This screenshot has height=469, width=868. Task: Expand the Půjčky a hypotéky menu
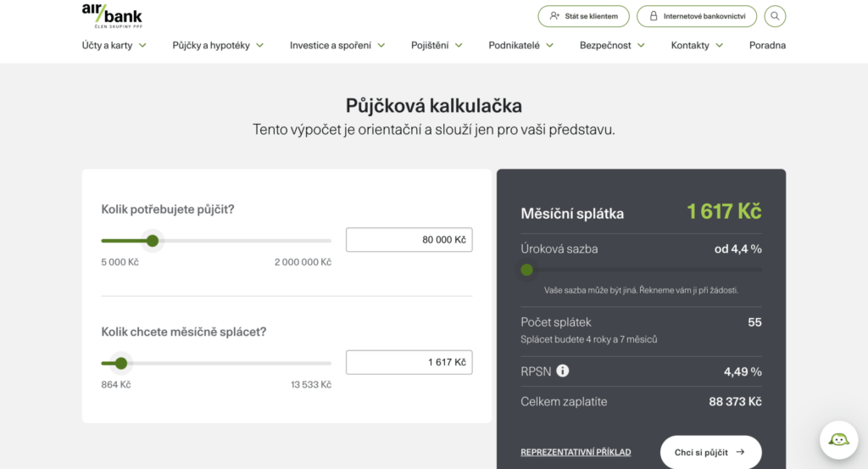[x=218, y=46]
